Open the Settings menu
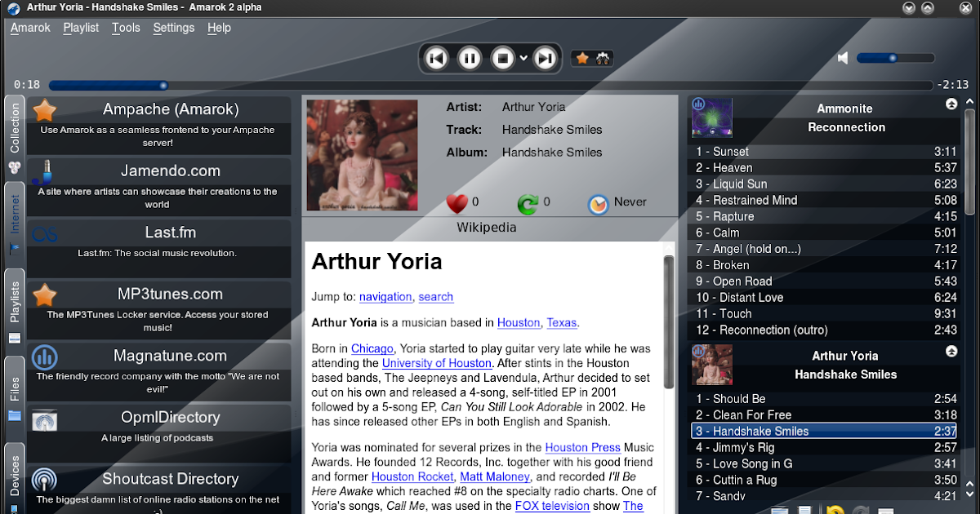 (174, 28)
